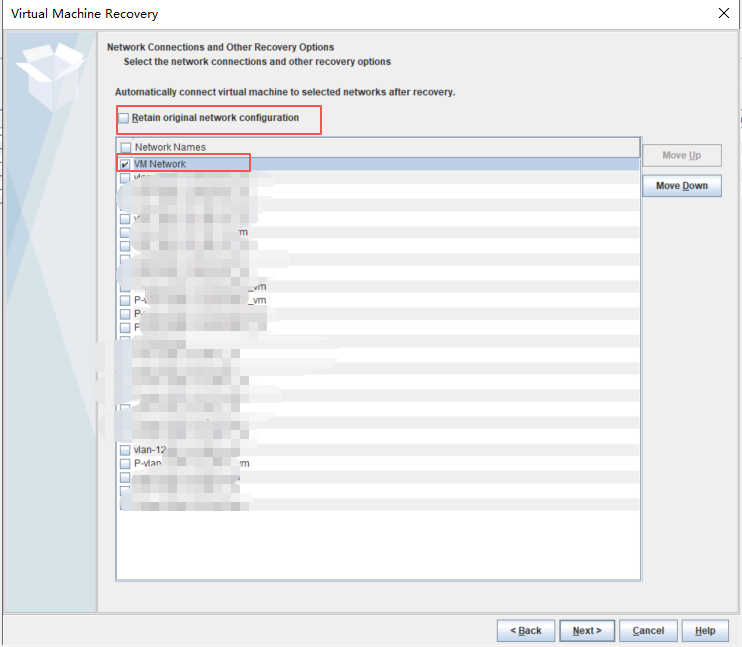Viewport: 742px width, 647px height.
Task: Go to the previous step with Back
Action: coord(526,631)
